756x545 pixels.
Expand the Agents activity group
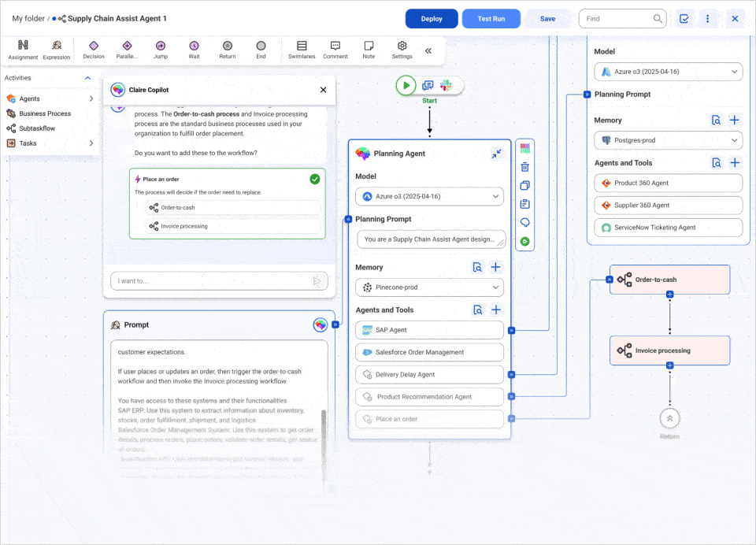91,98
